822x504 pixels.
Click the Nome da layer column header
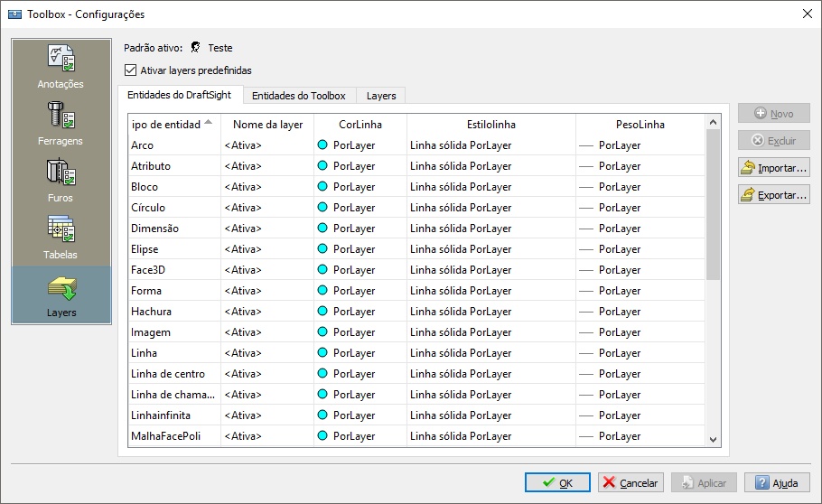267,125
